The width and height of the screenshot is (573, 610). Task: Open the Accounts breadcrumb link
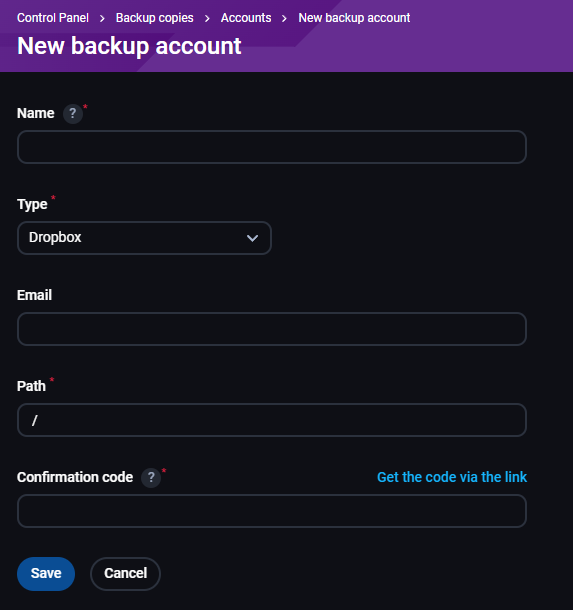(246, 18)
